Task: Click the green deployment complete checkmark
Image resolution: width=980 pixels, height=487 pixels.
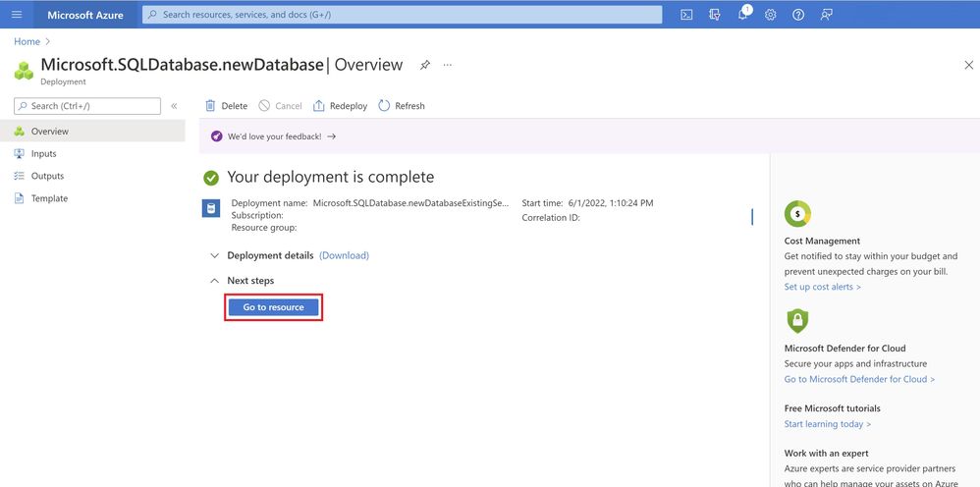Action: pyautogui.click(x=211, y=178)
